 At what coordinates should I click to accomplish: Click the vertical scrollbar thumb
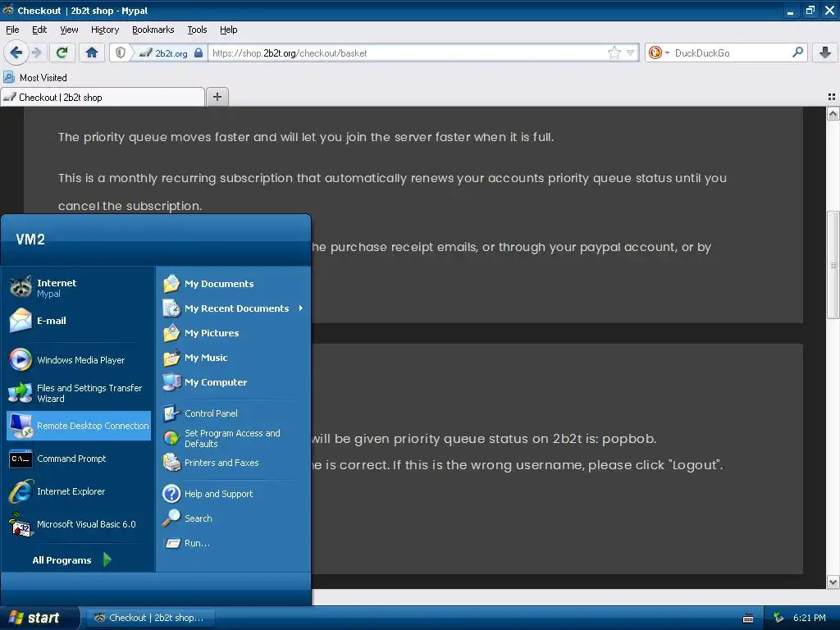tap(833, 265)
